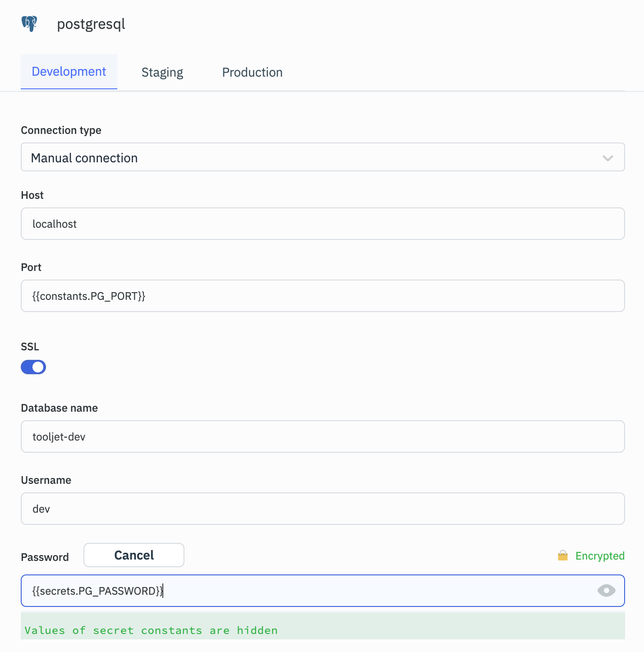Click the postgresql title text
The width and height of the screenshot is (644, 652).
pyautogui.click(x=91, y=23)
